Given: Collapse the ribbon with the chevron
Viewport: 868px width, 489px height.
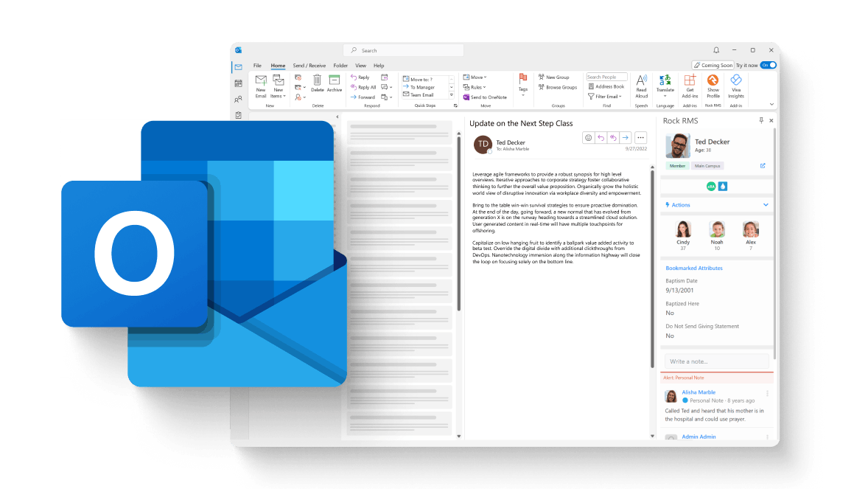Looking at the screenshot, I should pos(771,104).
